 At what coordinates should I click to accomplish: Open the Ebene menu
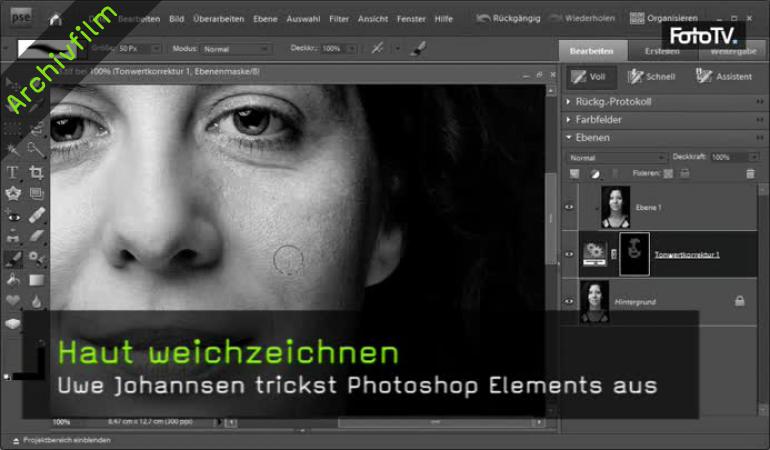tap(265, 19)
